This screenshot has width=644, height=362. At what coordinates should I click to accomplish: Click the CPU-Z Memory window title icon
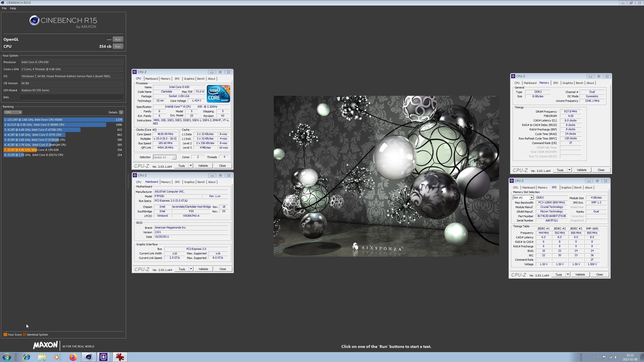pos(513,76)
